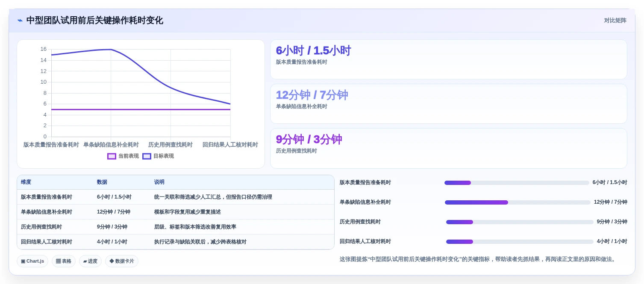
Task: Click chart x-axis label 回归结果人工核对耗时
Action: tap(230, 145)
